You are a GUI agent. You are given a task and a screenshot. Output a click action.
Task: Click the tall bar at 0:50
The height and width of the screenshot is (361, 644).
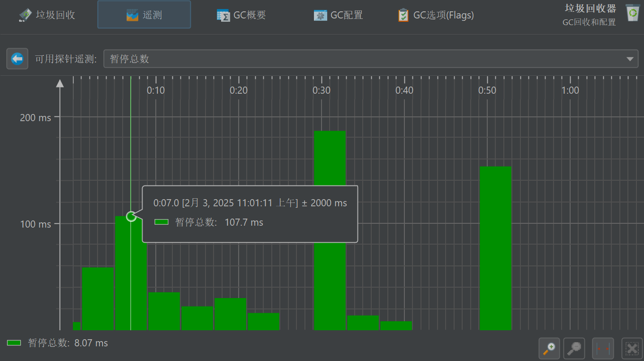click(496, 248)
